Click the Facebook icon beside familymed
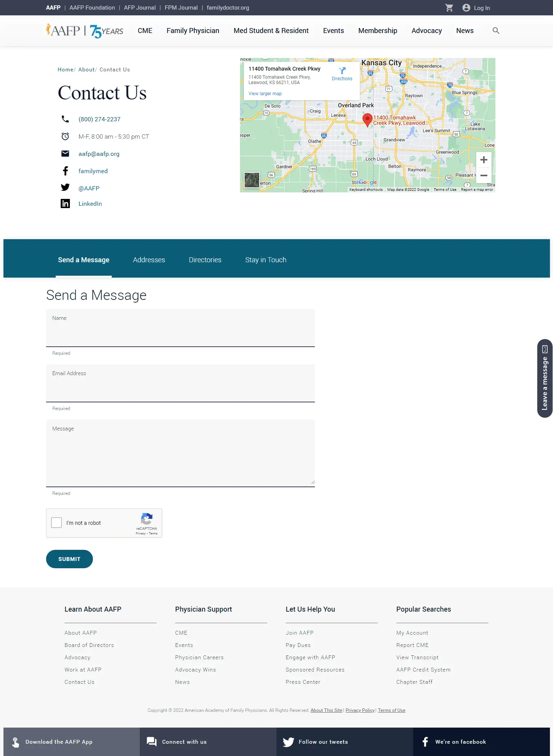This screenshot has width=553, height=756. coord(66,171)
